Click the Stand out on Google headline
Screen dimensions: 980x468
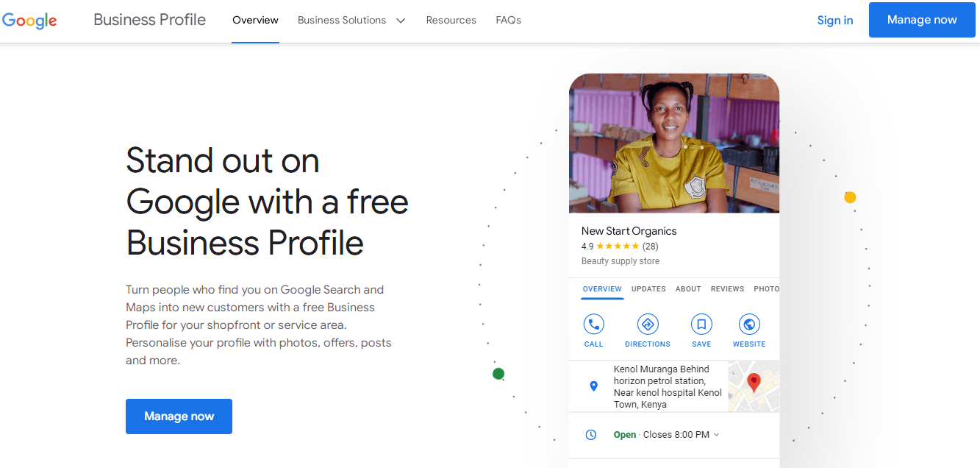[x=267, y=202]
